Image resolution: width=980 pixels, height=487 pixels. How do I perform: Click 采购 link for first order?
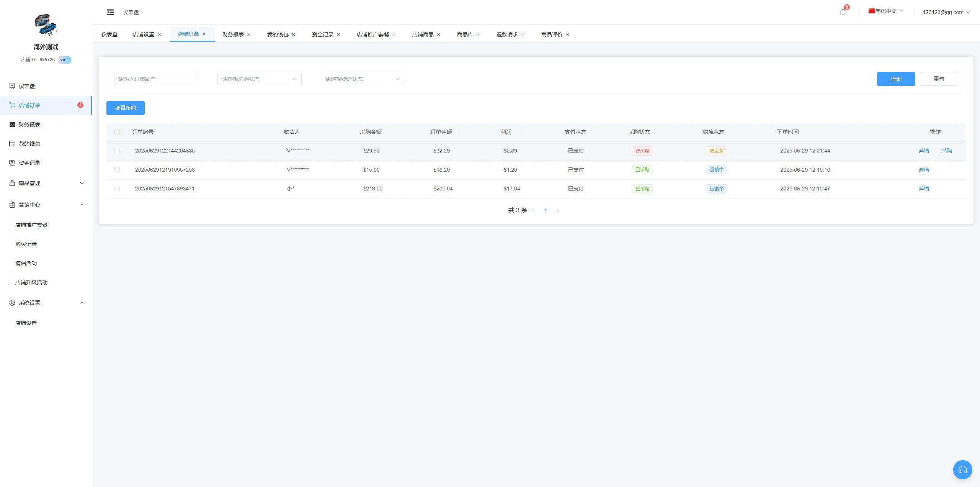[946, 151]
